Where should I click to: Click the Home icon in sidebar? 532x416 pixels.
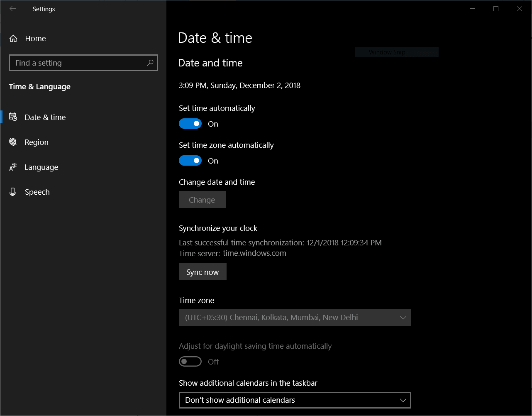12,38
